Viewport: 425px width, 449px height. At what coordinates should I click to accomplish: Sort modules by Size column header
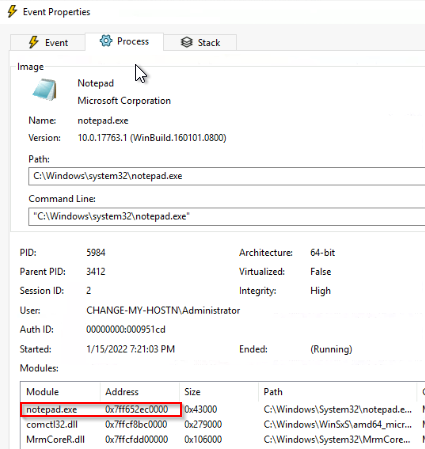219,392
